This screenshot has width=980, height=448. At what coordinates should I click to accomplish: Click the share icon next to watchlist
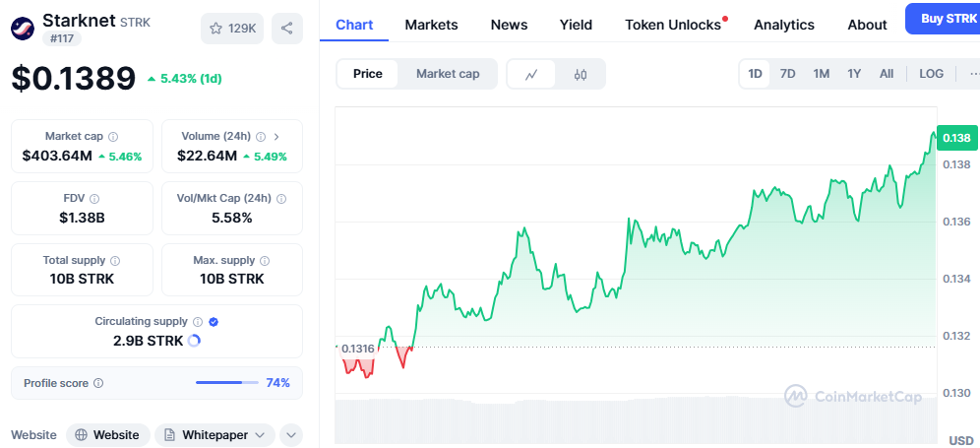pos(286,29)
